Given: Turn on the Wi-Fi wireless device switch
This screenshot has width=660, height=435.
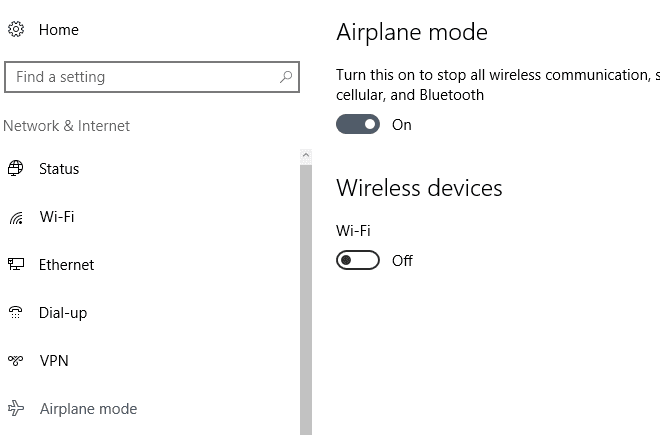Looking at the screenshot, I should click(358, 260).
